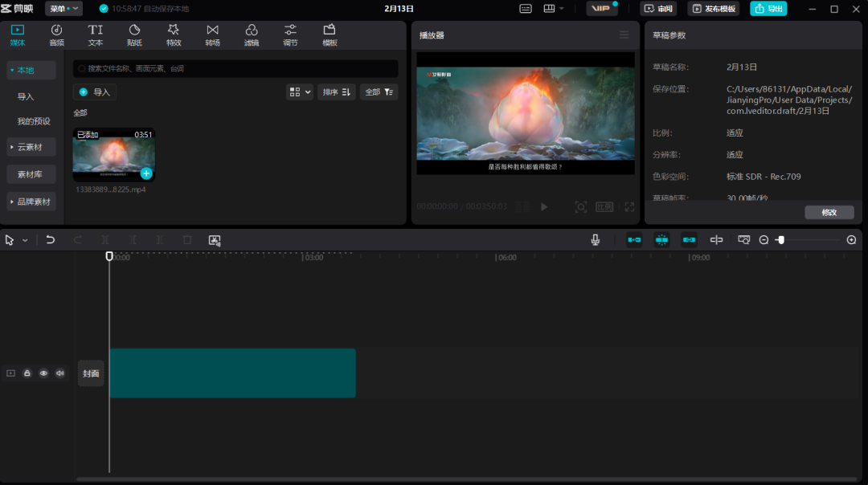Click the 发布模板 publish template button
The width and height of the screenshot is (868, 485).
pyautogui.click(x=714, y=8)
